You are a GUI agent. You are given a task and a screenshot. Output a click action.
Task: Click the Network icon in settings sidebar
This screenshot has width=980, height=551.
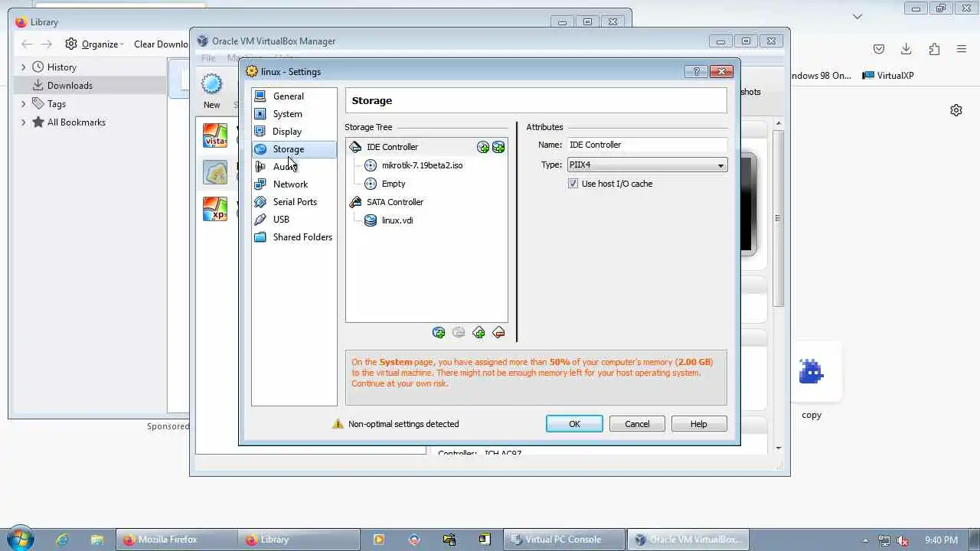pyautogui.click(x=260, y=184)
